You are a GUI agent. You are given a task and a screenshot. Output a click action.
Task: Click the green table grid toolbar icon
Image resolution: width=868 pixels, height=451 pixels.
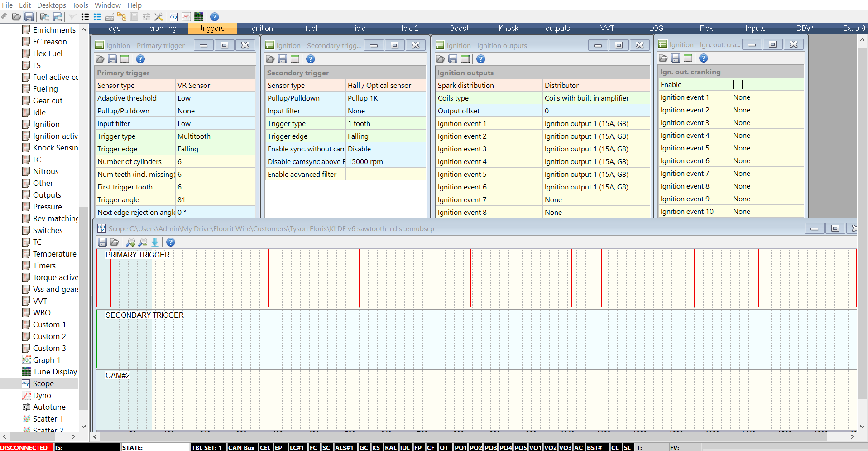[x=199, y=17]
